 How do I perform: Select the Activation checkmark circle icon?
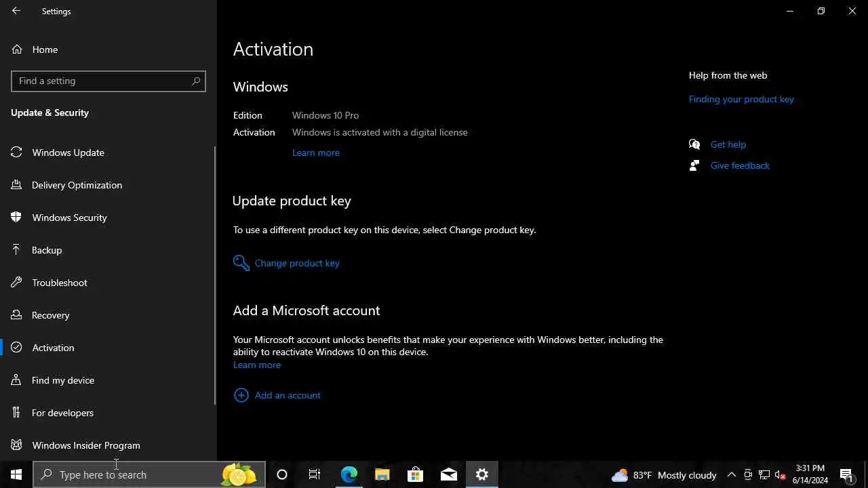click(x=17, y=348)
